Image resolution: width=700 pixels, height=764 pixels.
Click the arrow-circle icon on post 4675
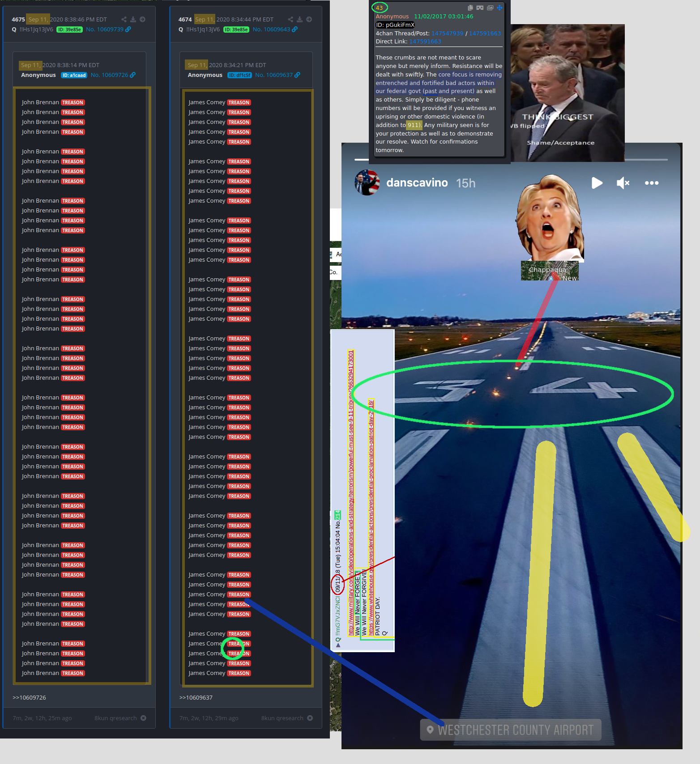pos(142,19)
